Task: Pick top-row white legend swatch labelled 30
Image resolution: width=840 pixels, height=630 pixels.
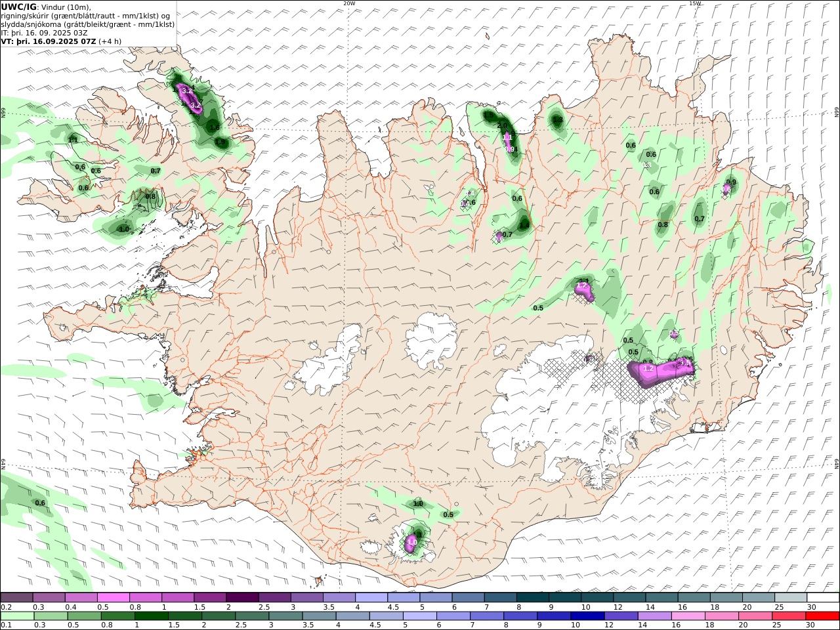Action: 823,597
